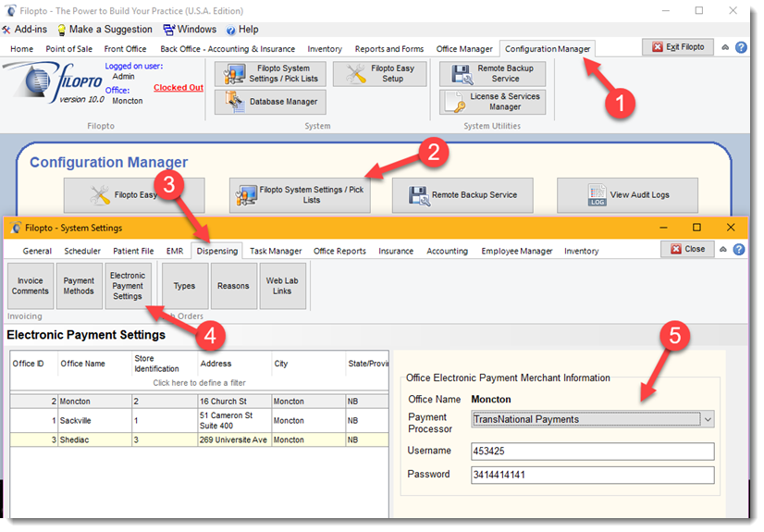Open Invoice Comments

point(31,286)
